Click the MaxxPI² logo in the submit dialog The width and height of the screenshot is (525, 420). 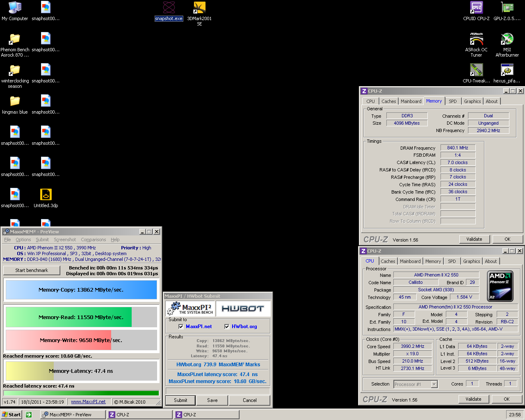tap(189, 308)
